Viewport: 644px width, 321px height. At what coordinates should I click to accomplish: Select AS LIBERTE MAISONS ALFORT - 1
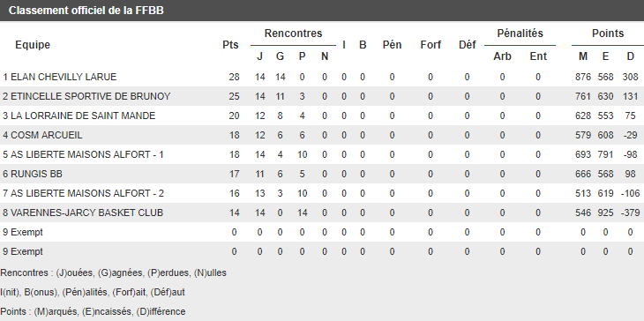87,154
